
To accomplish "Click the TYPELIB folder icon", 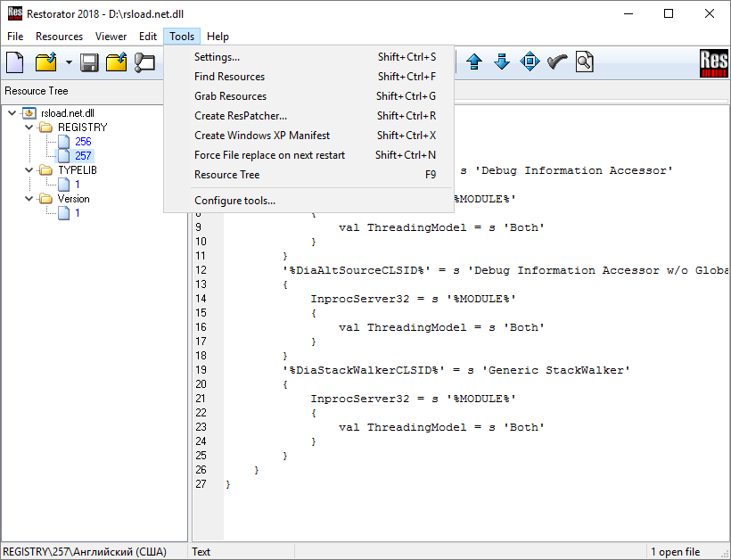I will coord(45,170).
